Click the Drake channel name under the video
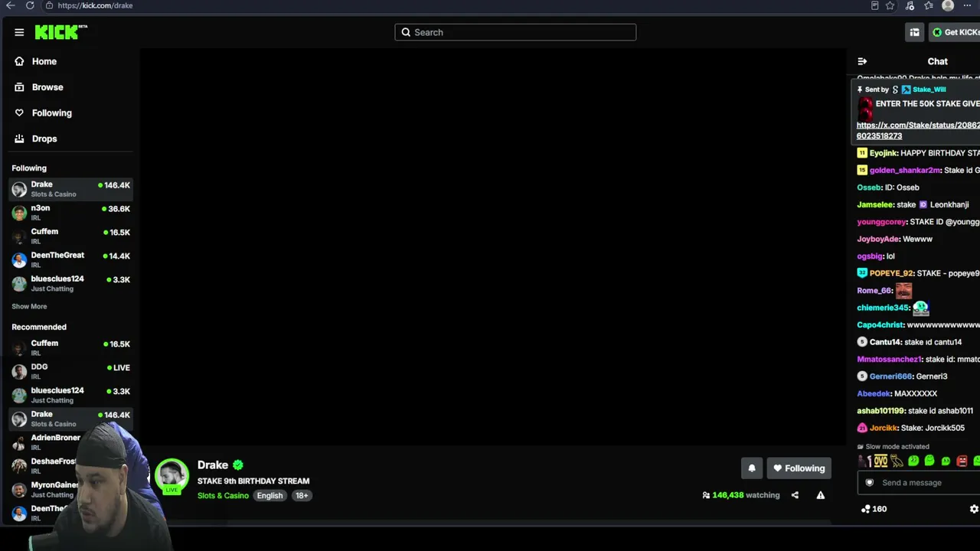Image resolution: width=980 pixels, height=551 pixels. (x=213, y=465)
